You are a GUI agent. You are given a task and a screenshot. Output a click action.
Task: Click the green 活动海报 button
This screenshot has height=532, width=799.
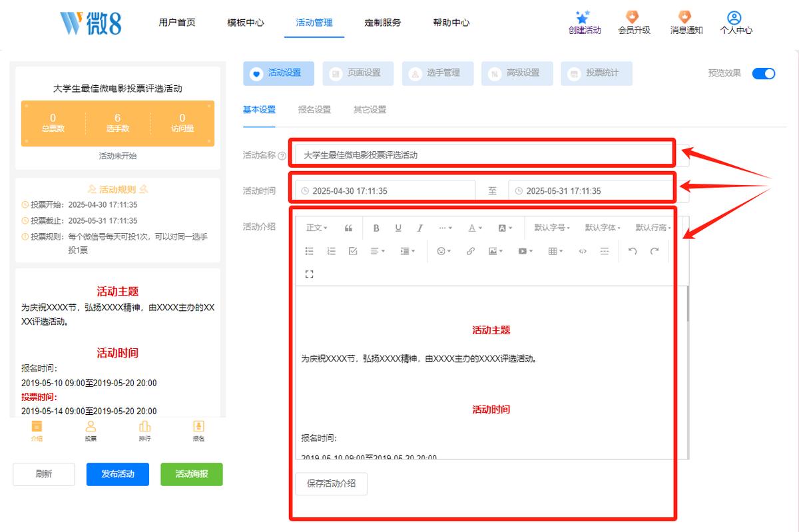(x=192, y=474)
